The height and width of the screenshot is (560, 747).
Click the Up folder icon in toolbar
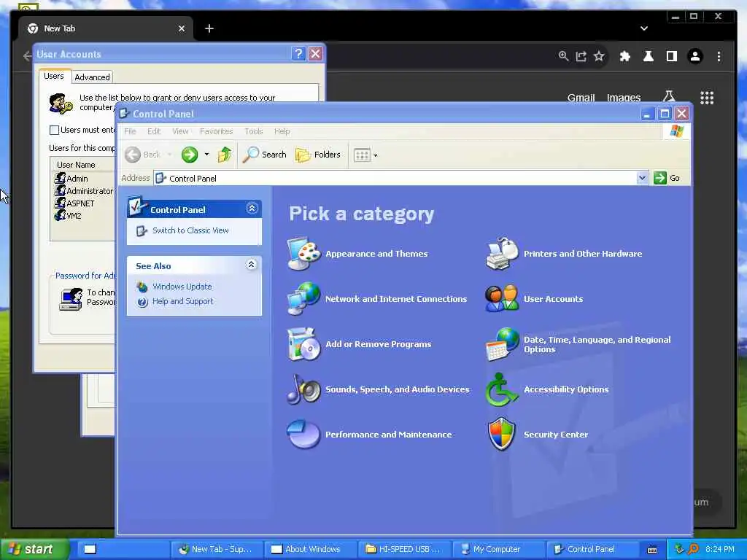coord(225,155)
